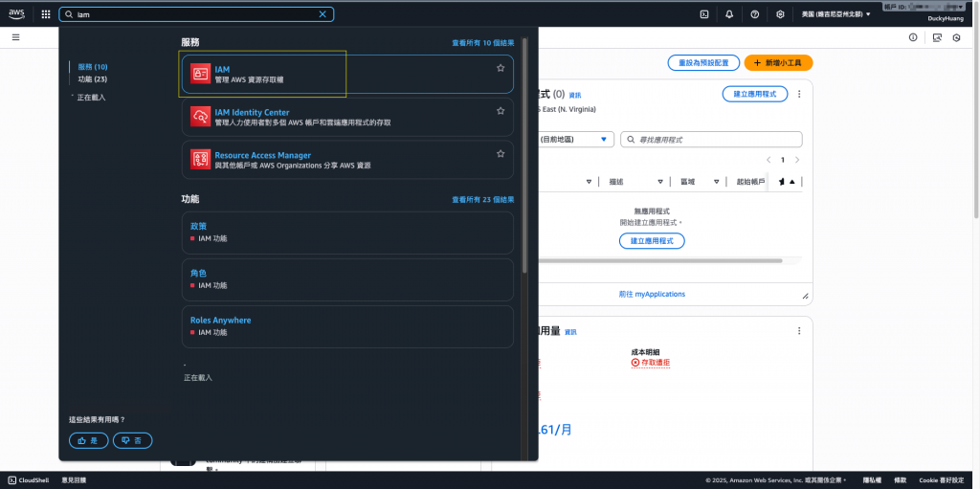Go to previous page arrow in applications table

768,160
